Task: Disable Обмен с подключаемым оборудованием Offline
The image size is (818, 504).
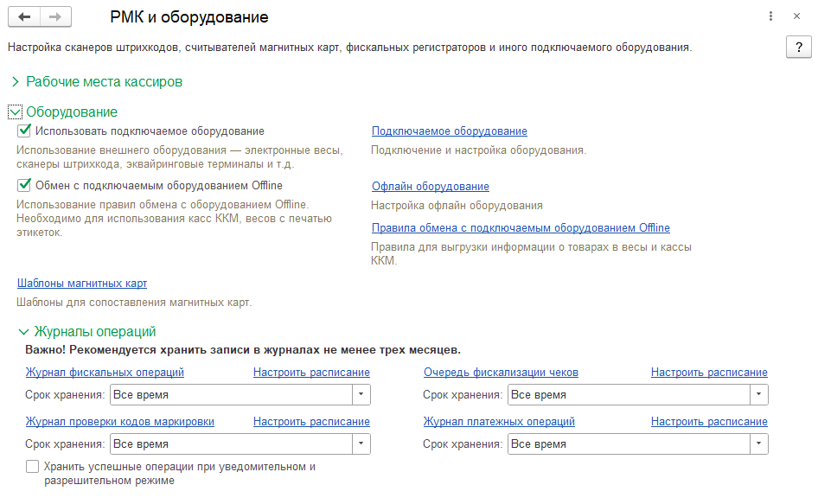Action: [24, 185]
